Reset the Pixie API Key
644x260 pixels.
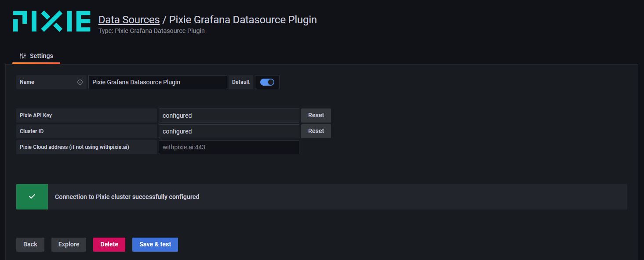tap(316, 116)
